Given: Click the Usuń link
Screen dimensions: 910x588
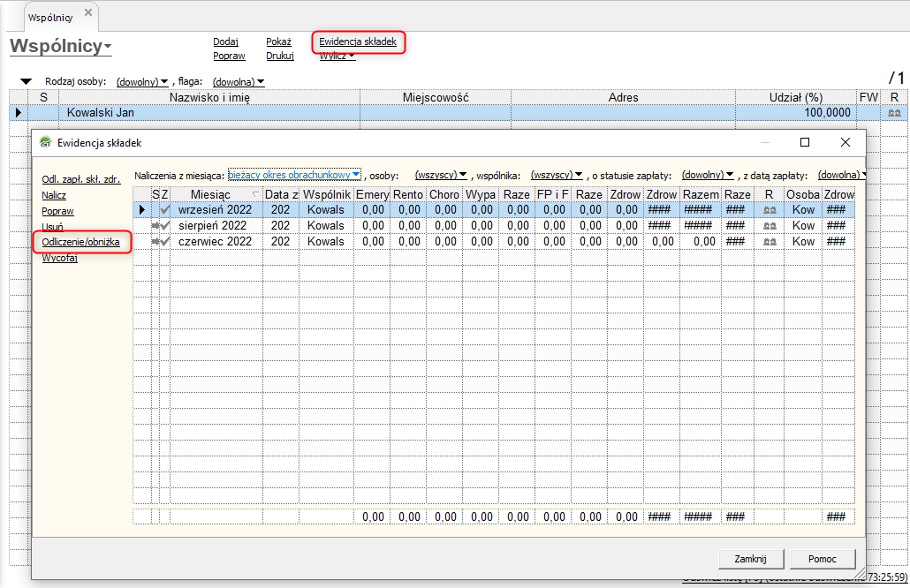Looking at the screenshot, I should (x=53, y=227).
